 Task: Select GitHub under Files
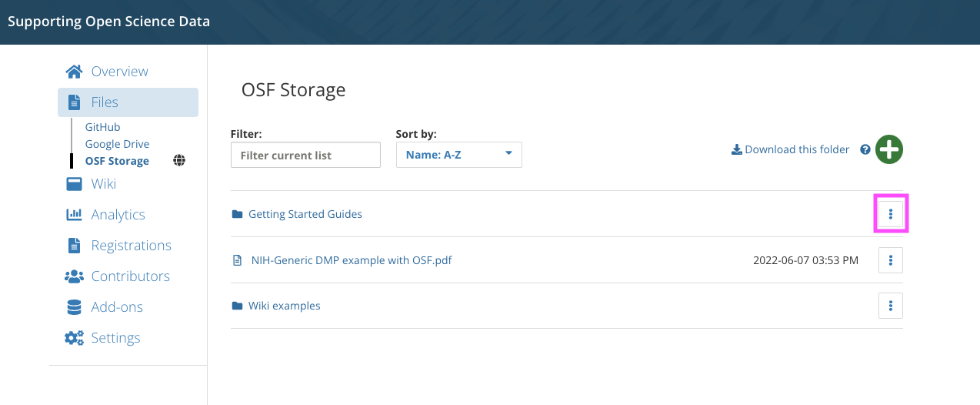click(x=102, y=127)
